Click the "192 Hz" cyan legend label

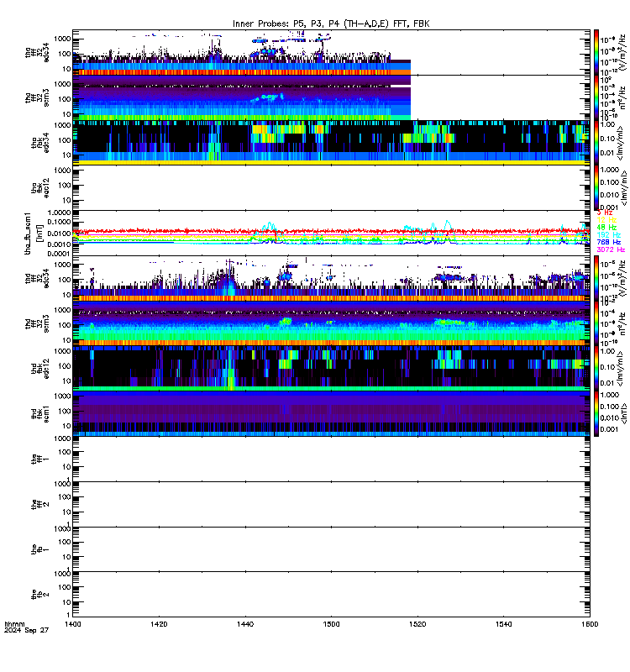(x=608, y=235)
